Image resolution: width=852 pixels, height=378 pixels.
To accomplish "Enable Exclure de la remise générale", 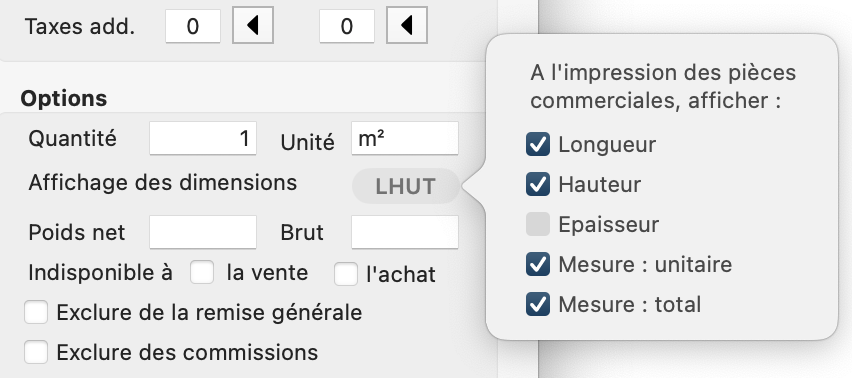I will tap(36, 313).
